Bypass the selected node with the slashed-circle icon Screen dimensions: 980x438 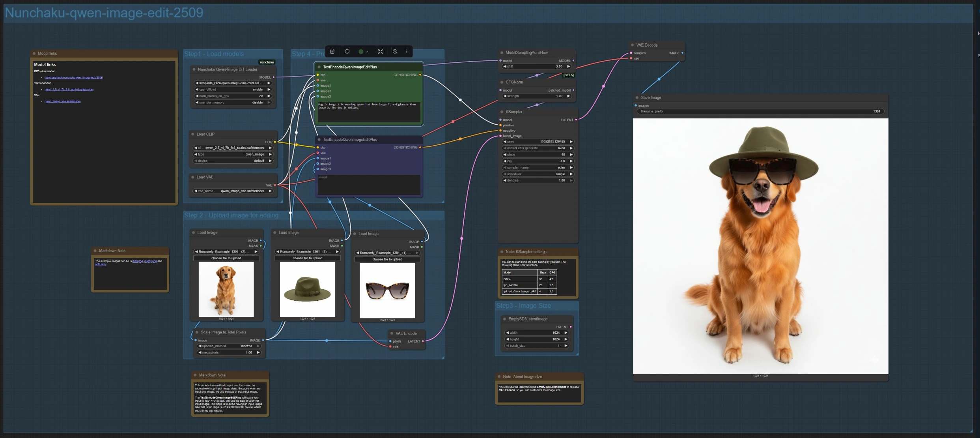tap(395, 51)
